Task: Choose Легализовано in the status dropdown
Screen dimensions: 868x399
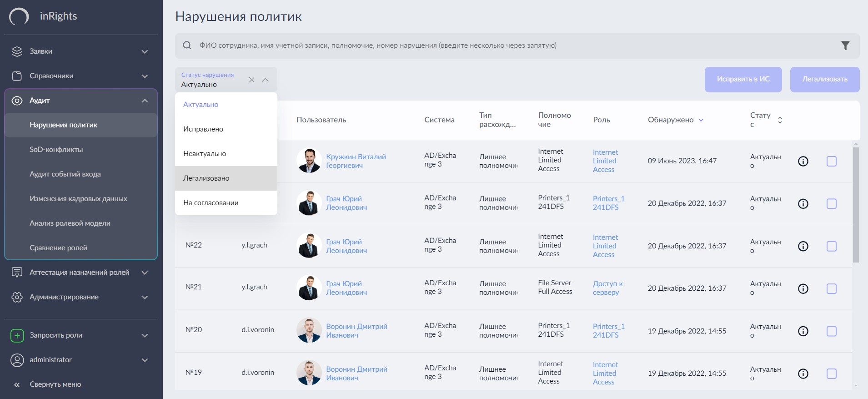Action: pos(206,178)
